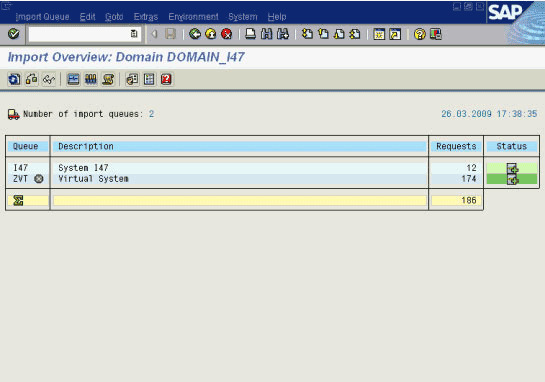The image size is (545, 382).
Task: Click the yellow Exit icon
Action: 211,34
